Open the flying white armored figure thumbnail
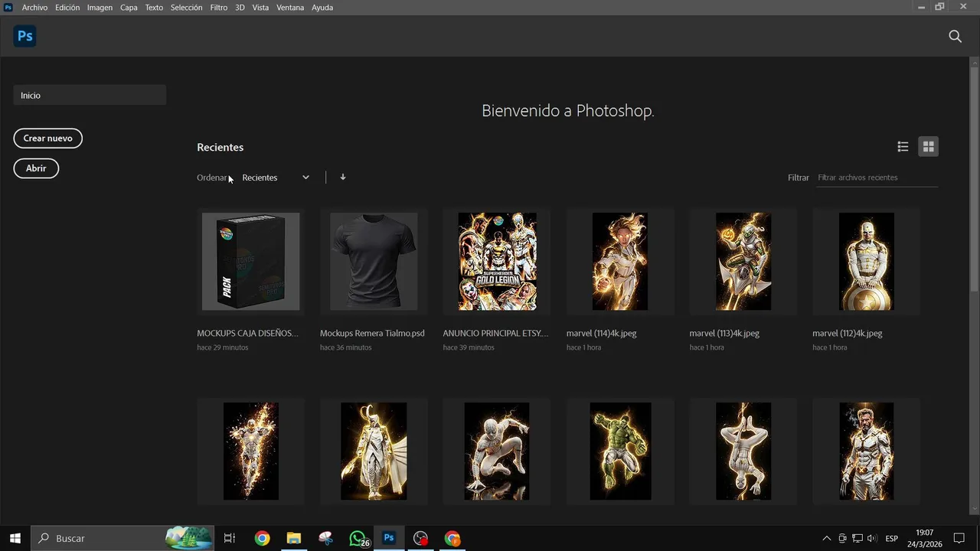 (250, 452)
